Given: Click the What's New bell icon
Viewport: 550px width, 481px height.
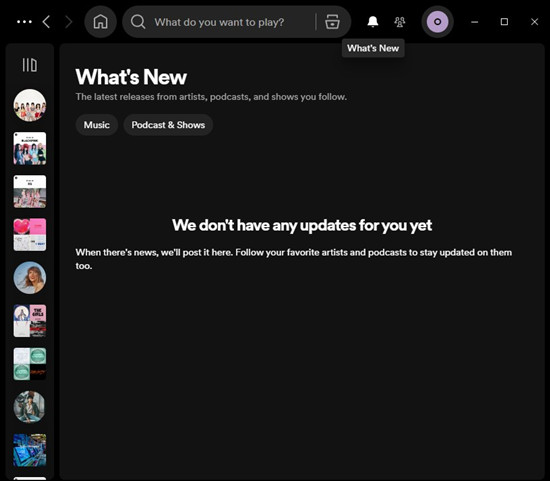Looking at the screenshot, I should tap(373, 22).
